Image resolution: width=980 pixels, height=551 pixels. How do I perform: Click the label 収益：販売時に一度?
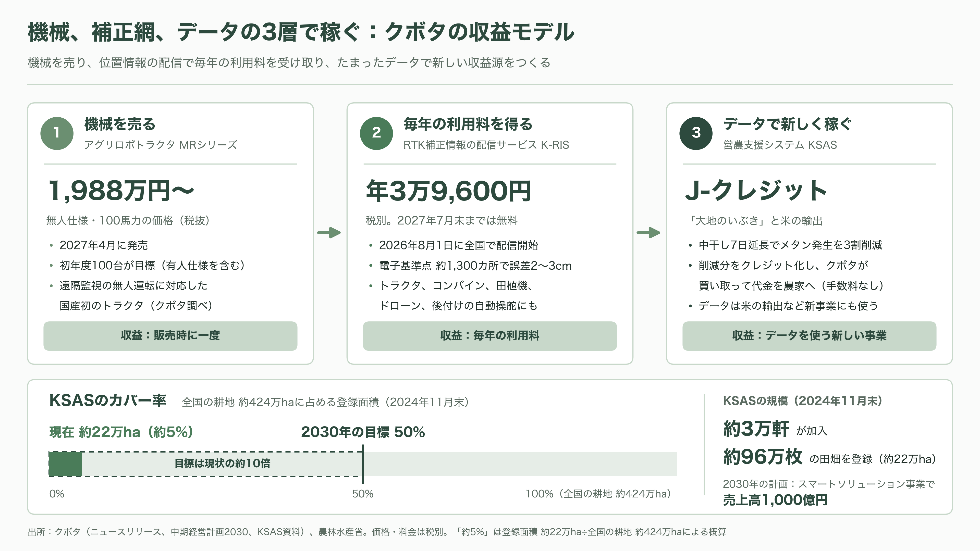170,336
